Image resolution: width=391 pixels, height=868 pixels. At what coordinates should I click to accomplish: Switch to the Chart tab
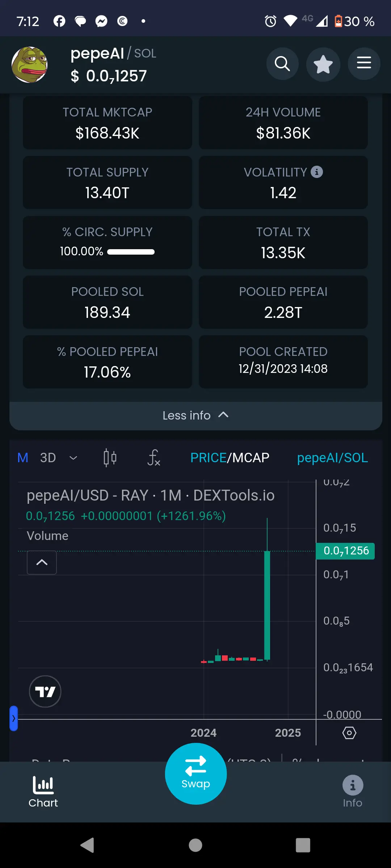[x=43, y=792]
